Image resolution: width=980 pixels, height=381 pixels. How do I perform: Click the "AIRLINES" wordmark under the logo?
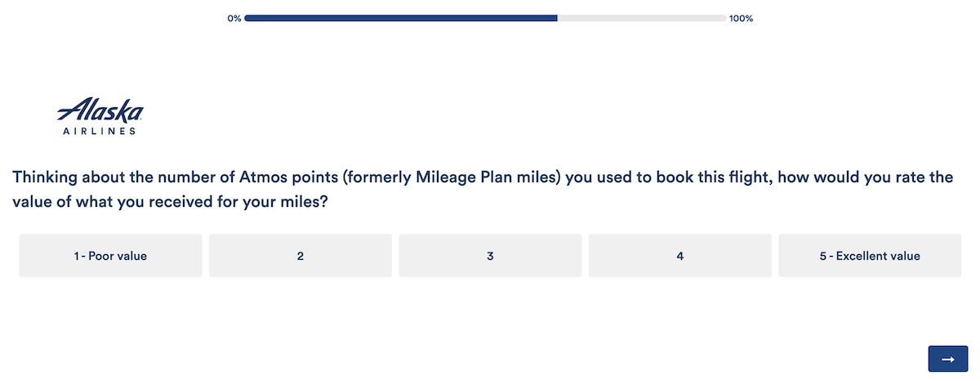pos(100,131)
